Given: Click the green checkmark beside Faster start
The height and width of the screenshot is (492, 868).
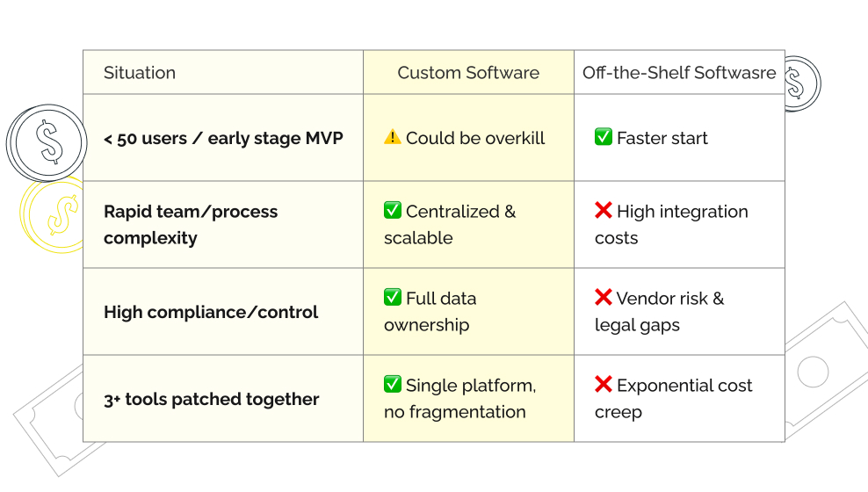Looking at the screenshot, I should pos(604,137).
